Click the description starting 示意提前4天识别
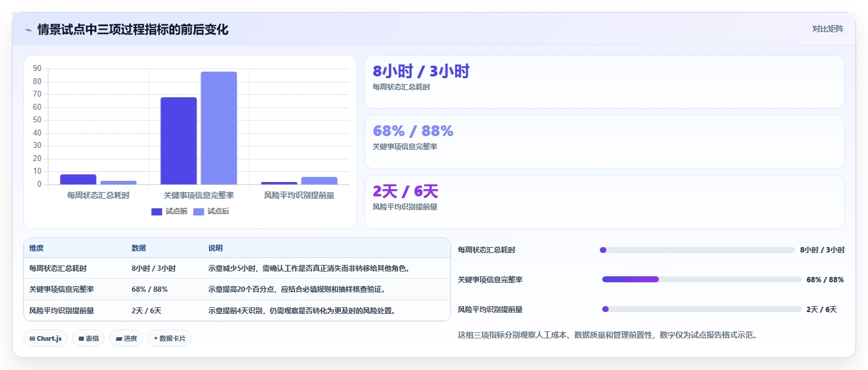Screen dimensions: 868x370 pyautogui.click(x=302, y=311)
